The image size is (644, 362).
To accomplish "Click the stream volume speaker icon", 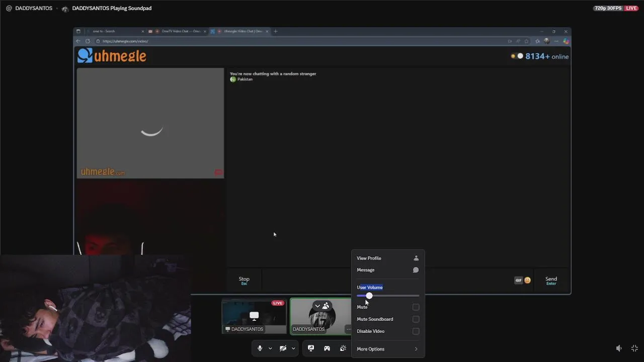I will tap(619, 348).
